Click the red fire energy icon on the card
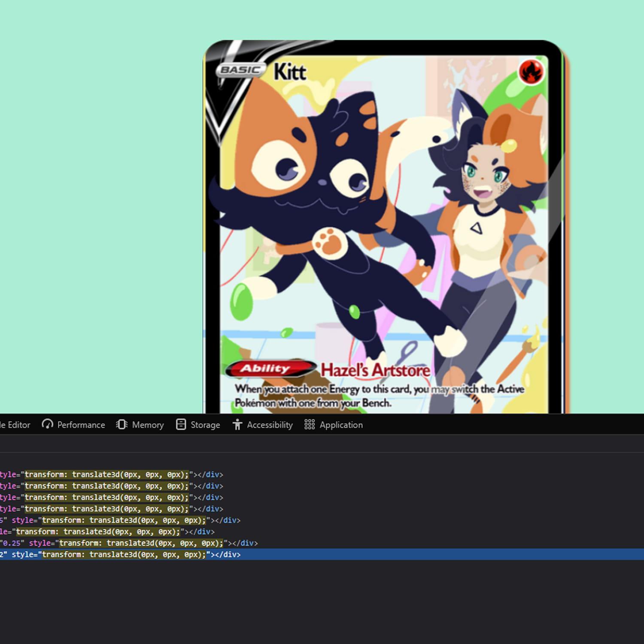Screen dimensions: 644x644 click(x=531, y=72)
